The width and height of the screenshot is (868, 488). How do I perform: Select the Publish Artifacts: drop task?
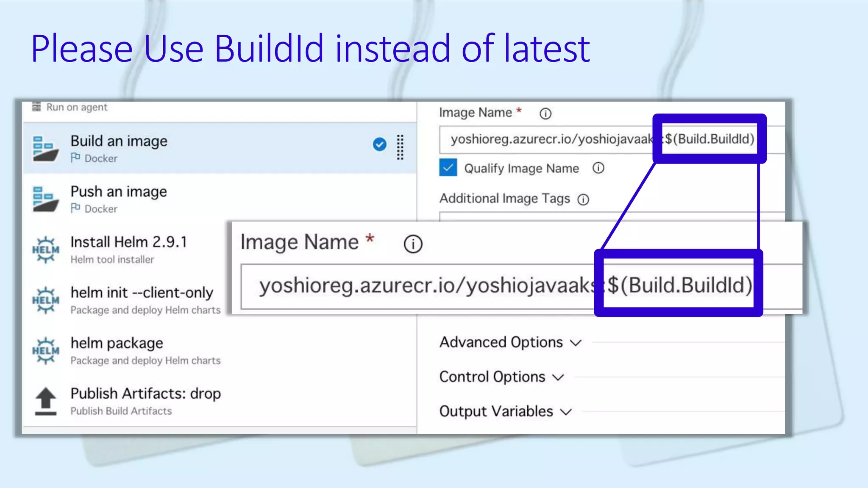pyautogui.click(x=220, y=401)
